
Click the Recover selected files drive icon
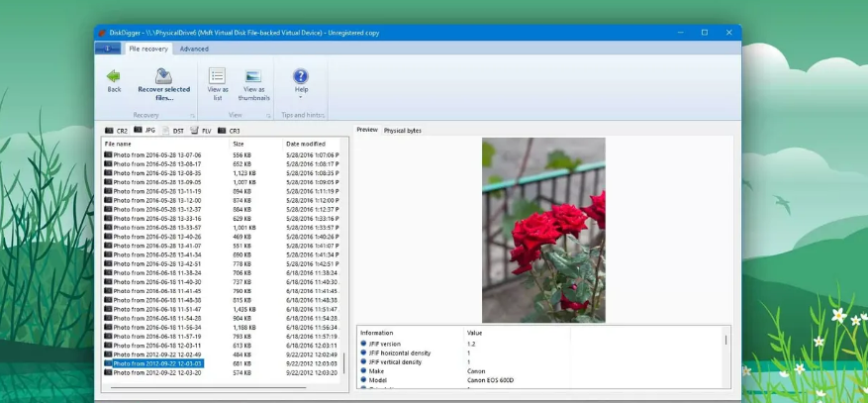pyautogui.click(x=163, y=75)
